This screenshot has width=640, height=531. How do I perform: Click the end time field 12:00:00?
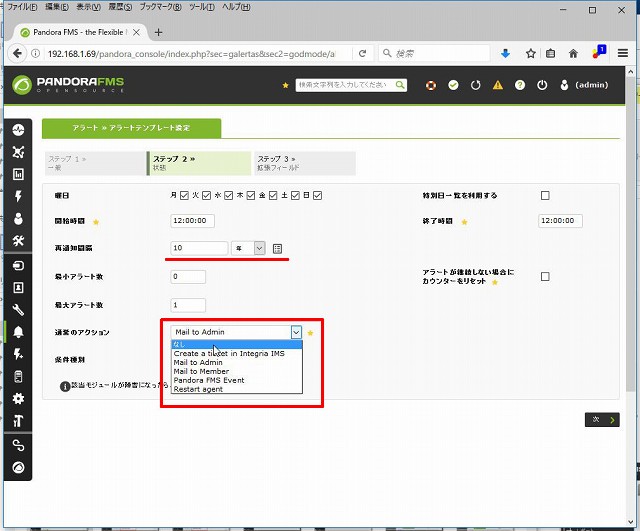click(560, 221)
